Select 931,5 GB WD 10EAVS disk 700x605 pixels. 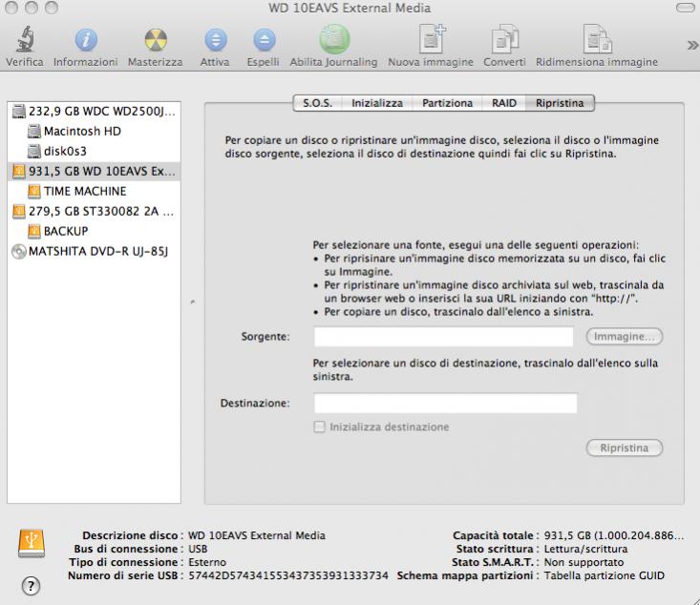pyautogui.click(x=94, y=172)
